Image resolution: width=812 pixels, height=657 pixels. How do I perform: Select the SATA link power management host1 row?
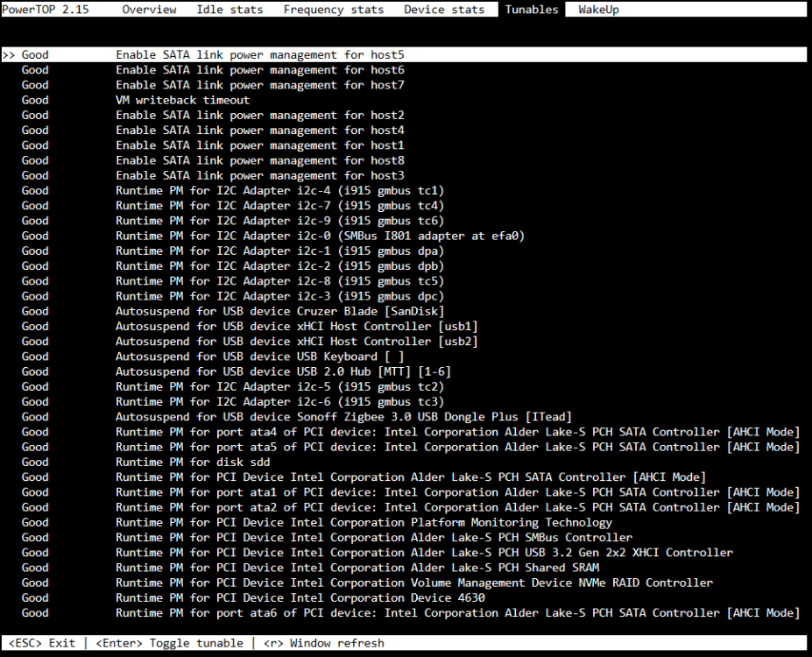[x=404, y=145]
